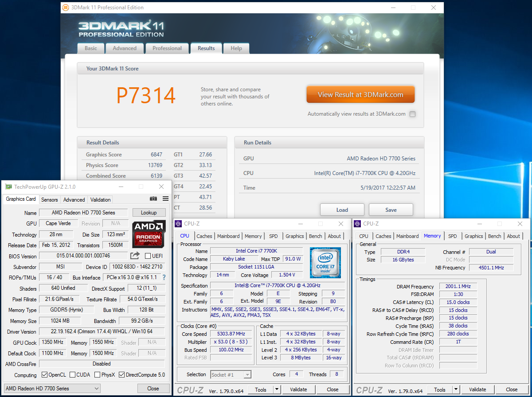The height and width of the screenshot is (397, 532).
Task: Open SPD tab in CPU-Z CPU window
Action: 274,236
